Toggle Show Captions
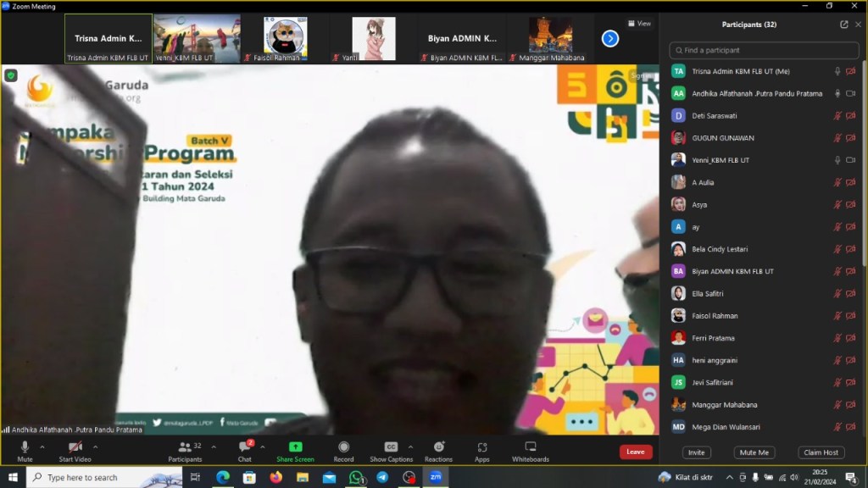The height and width of the screenshot is (488, 868). point(391,450)
